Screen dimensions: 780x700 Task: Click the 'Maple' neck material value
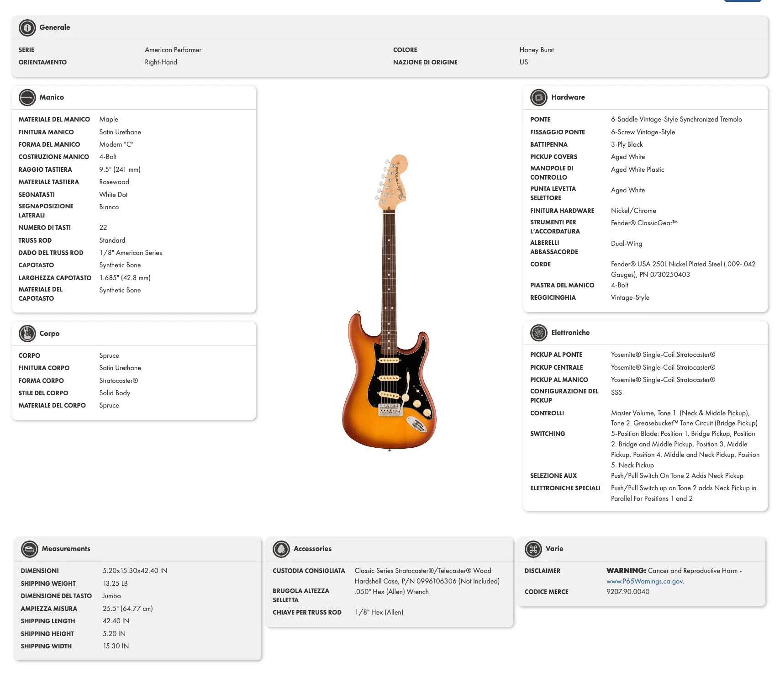pyautogui.click(x=109, y=119)
